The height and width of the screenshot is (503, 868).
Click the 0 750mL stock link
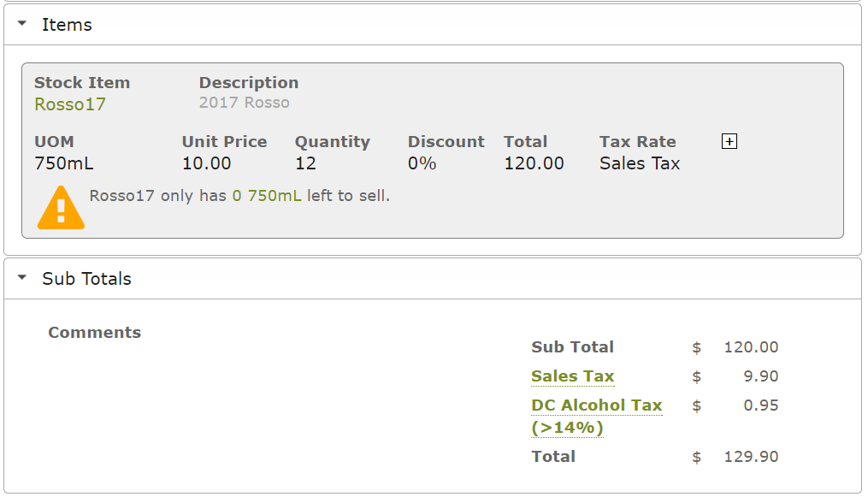coord(267,196)
